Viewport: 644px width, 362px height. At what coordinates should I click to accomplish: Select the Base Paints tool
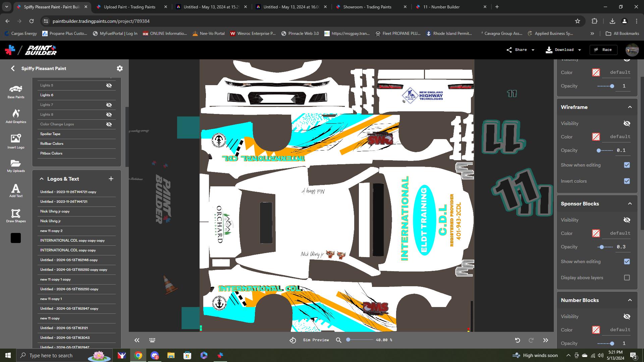(x=16, y=91)
